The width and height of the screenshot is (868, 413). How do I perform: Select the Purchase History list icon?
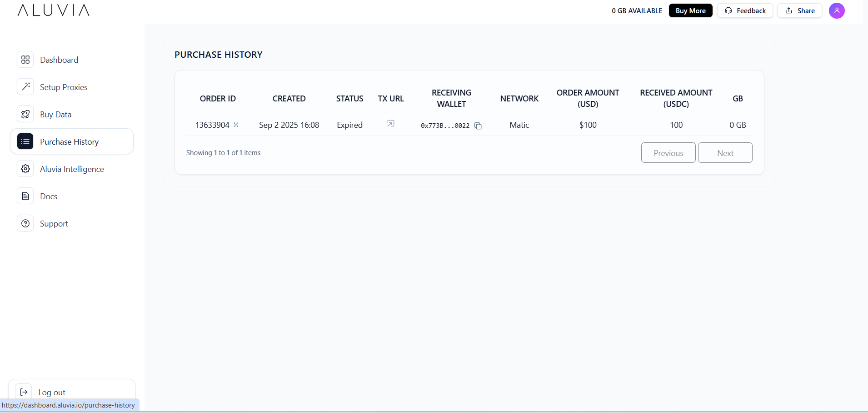pos(25,141)
